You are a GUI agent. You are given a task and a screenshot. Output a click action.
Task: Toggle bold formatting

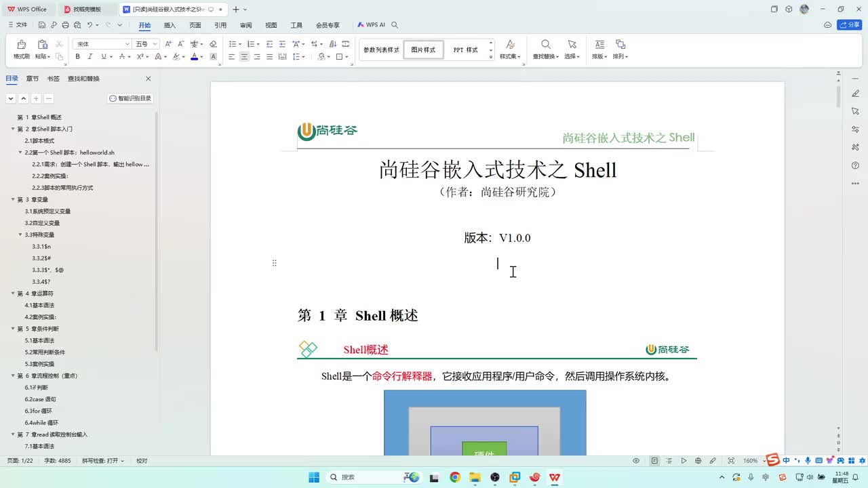(77, 57)
